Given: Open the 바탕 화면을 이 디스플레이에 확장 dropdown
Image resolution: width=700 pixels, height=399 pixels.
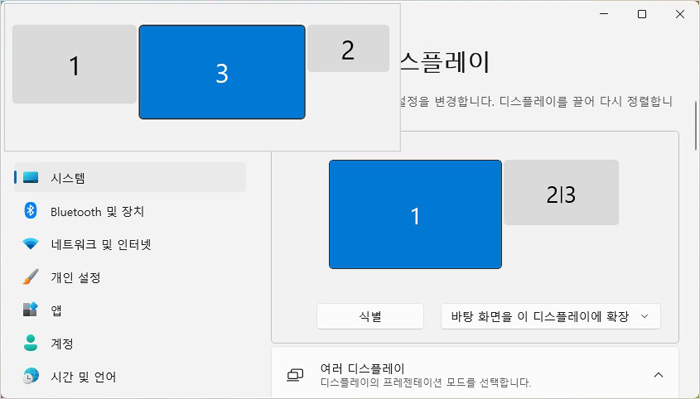Looking at the screenshot, I should click(550, 316).
